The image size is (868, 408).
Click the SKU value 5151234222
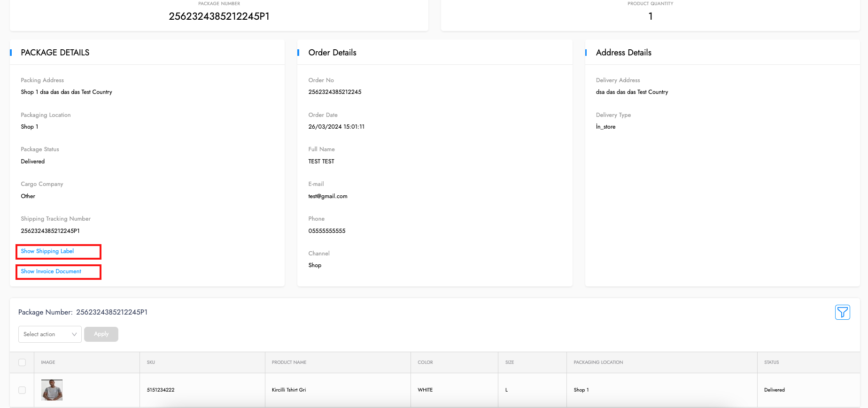click(161, 390)
